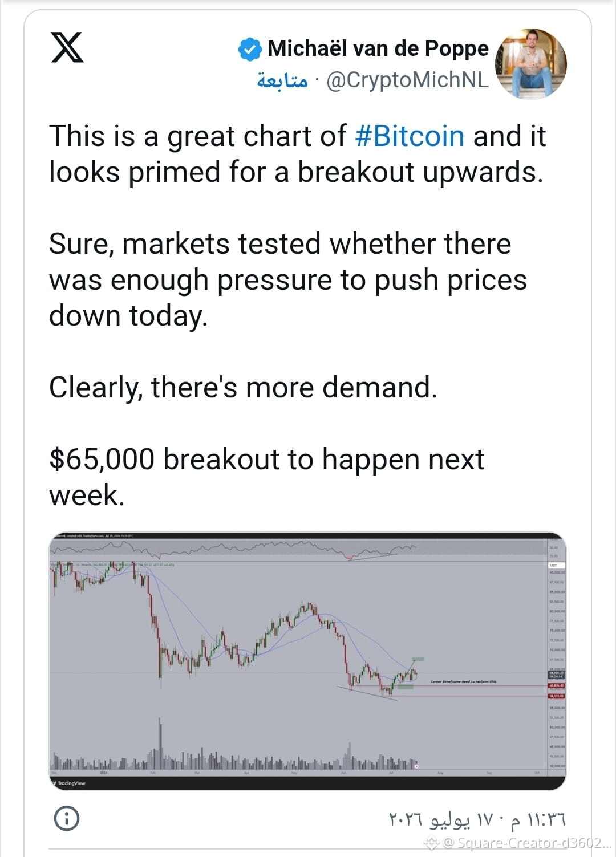
Task: Open Michaël van de Poppe's profile photo
Action: pos(531,63)
